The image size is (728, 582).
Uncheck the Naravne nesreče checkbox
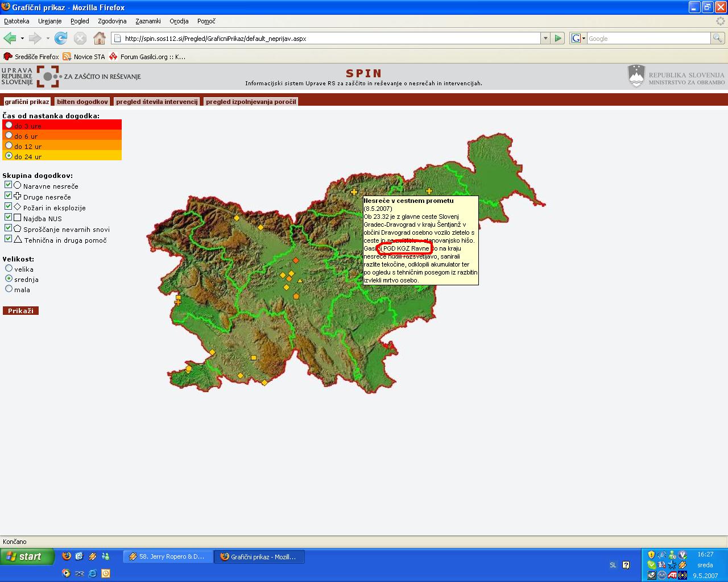(8, 185)
